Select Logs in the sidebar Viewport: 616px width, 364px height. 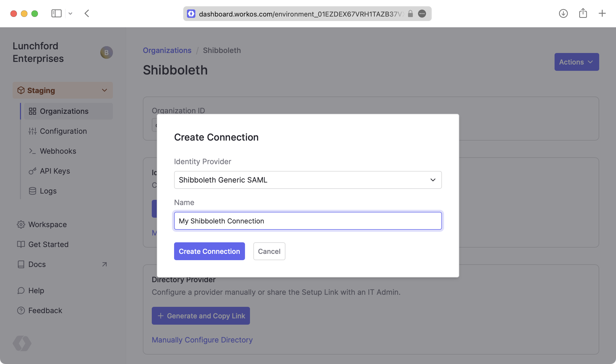(x=48, y=191)
